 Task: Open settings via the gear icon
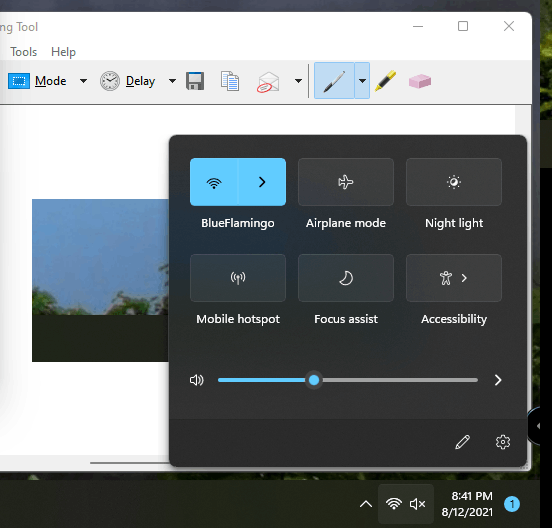503,442
